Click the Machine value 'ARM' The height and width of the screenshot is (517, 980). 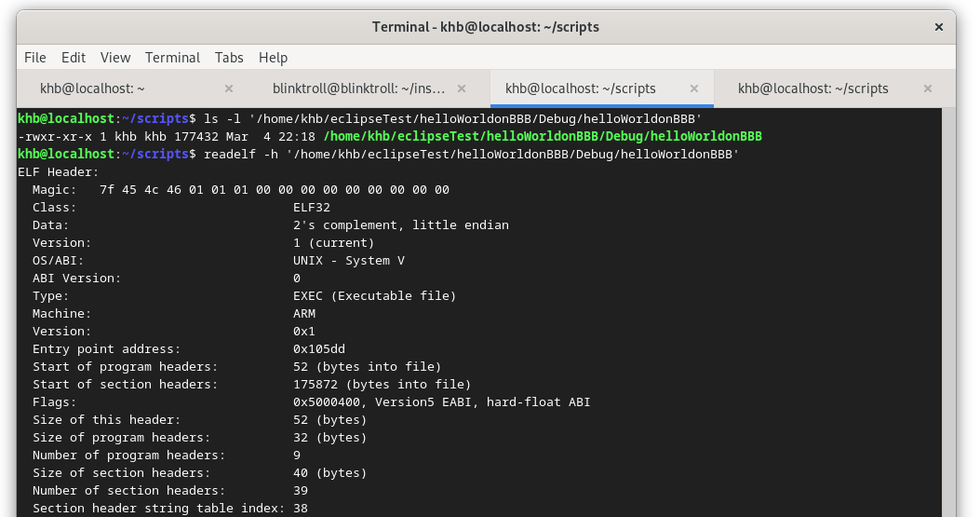point(304,314)
